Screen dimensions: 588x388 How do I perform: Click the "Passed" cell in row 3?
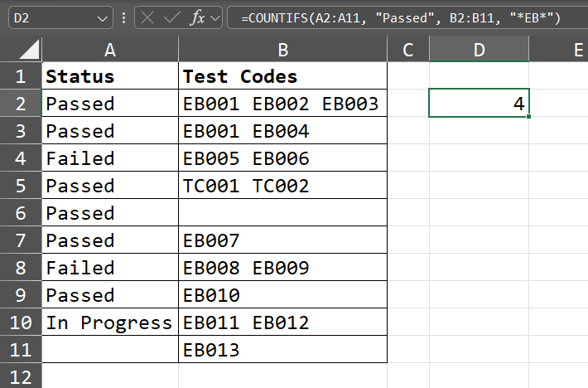click(x=110, y=131)
